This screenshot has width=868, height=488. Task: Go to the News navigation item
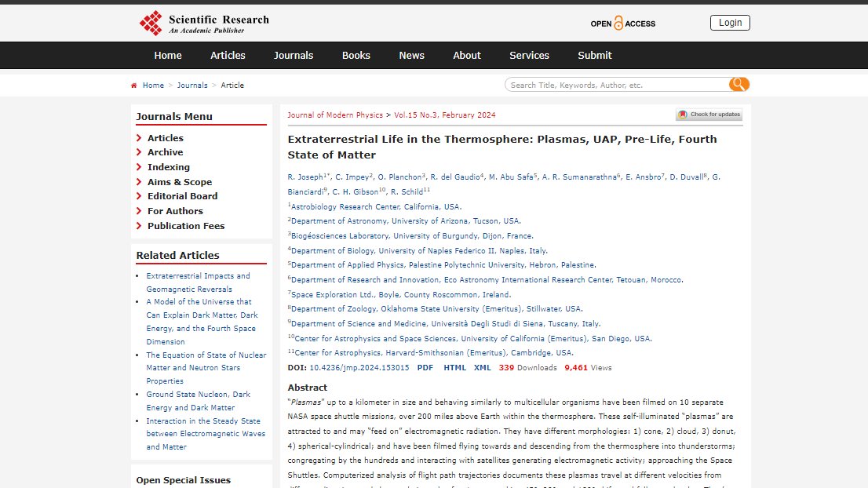pos(411,56)
